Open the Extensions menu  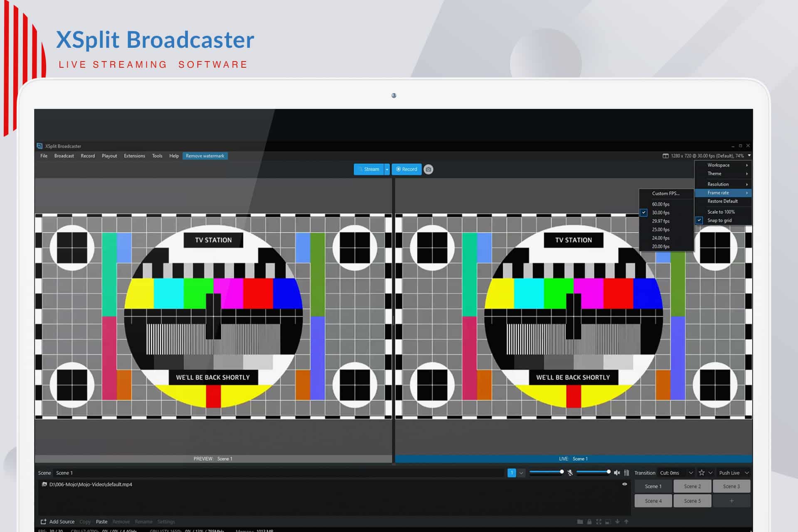[x=135, y=156]
